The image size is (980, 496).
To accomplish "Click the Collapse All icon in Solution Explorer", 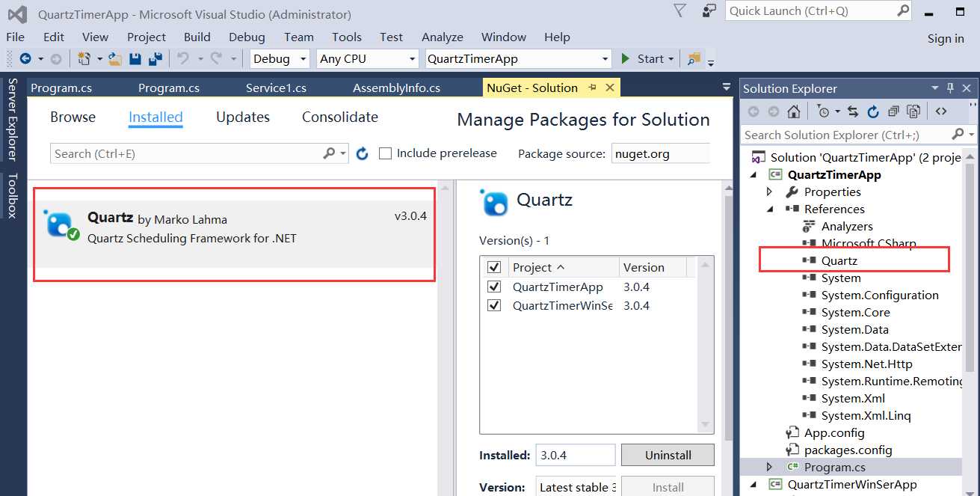I will (x=893, y=111).
